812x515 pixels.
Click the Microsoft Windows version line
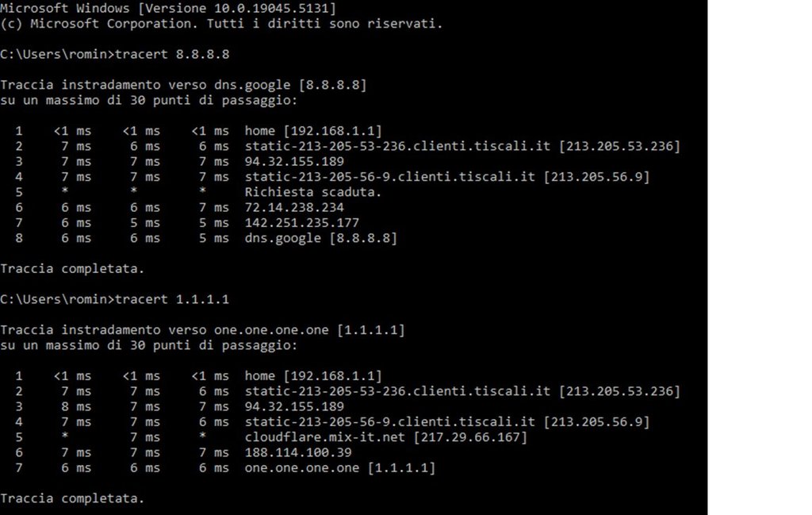168,8
